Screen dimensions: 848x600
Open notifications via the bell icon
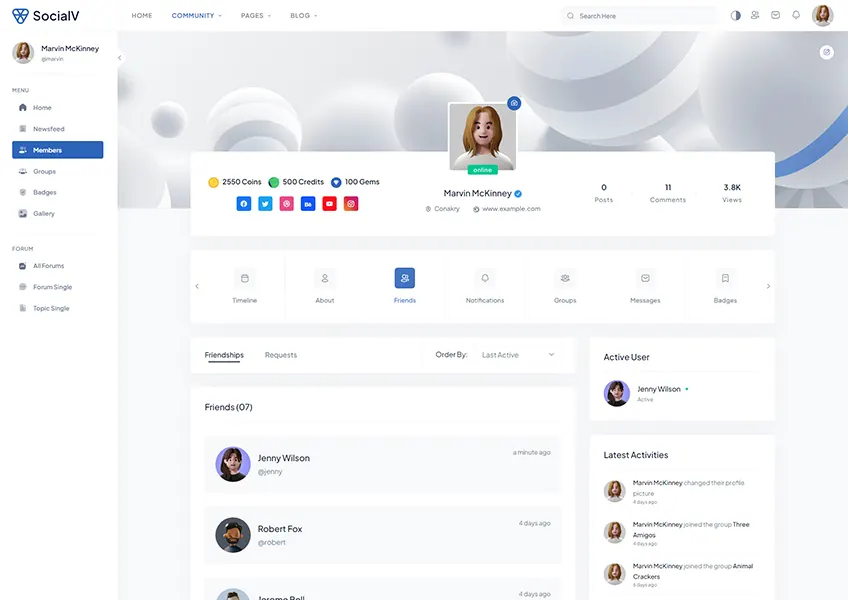tap(796, 15)
